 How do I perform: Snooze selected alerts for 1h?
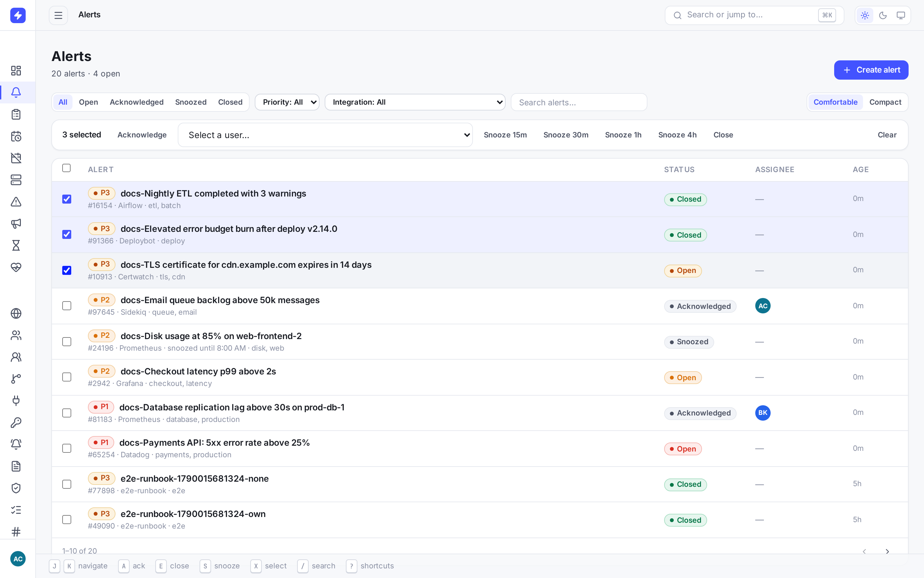(623, 135)
